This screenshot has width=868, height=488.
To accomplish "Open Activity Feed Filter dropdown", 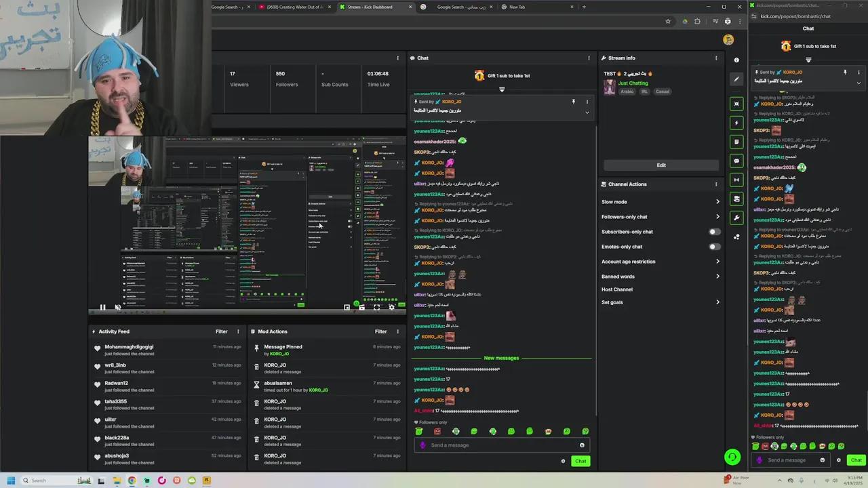I will 221,331.
